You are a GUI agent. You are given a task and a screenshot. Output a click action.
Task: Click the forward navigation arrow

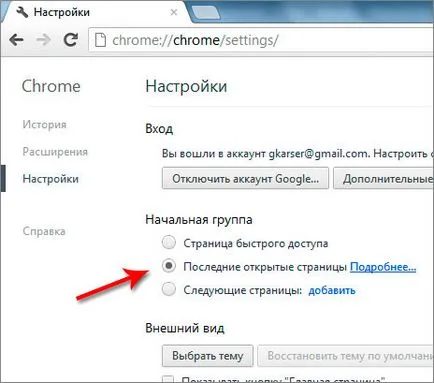click(x=43, y=40)
